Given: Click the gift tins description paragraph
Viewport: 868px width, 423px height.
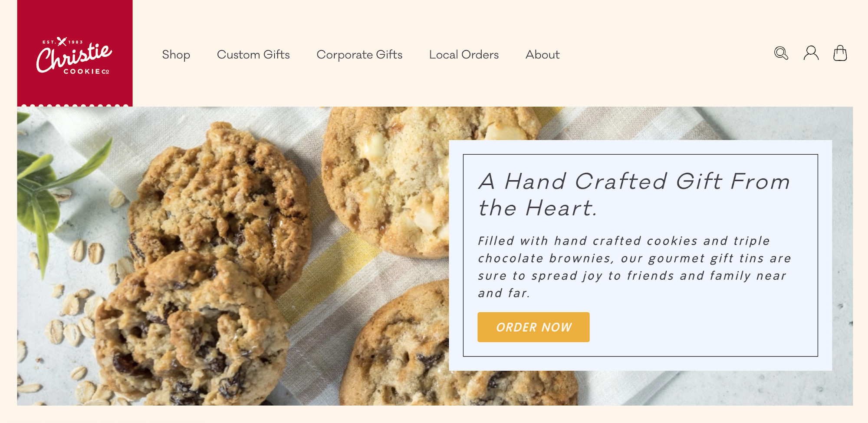Looking at the screenshot, I should pos(634,267).
